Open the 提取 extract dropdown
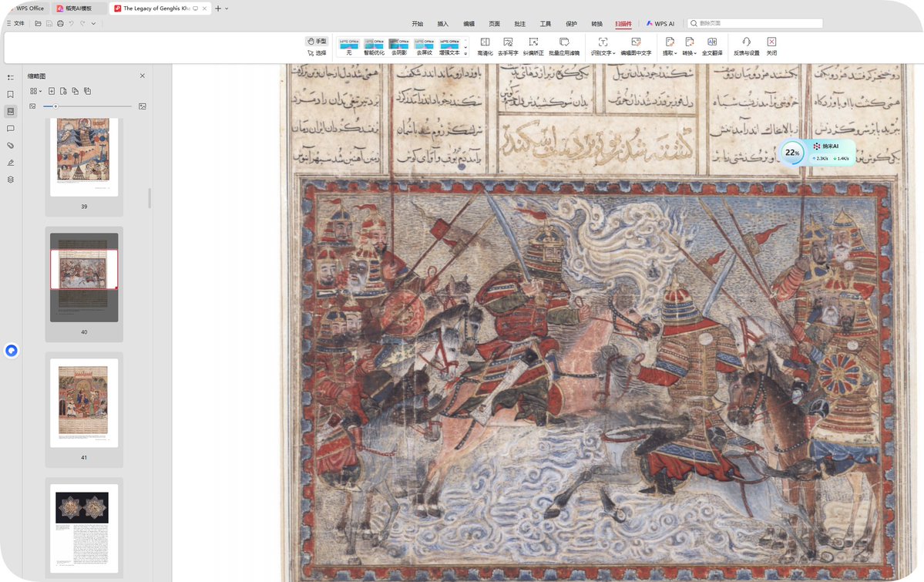The width and height of the screenshot is (924, 582). coord(670,46)
